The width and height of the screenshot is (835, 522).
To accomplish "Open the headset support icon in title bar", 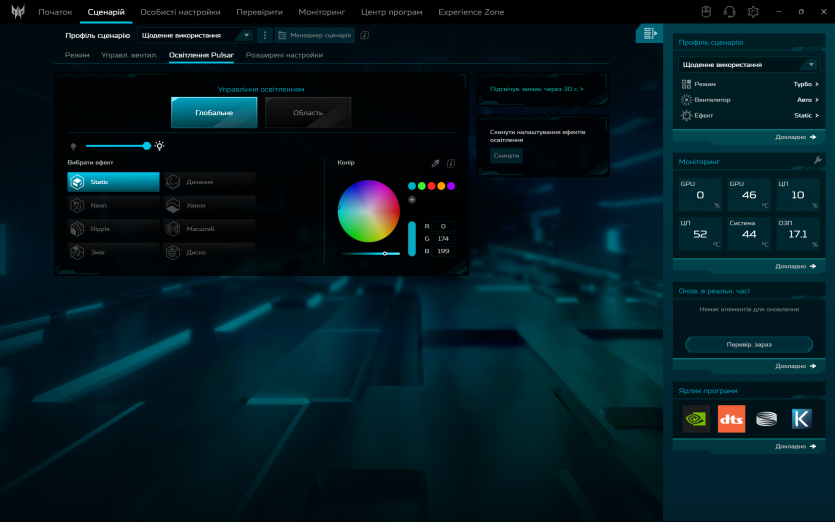I will point(729,12).
